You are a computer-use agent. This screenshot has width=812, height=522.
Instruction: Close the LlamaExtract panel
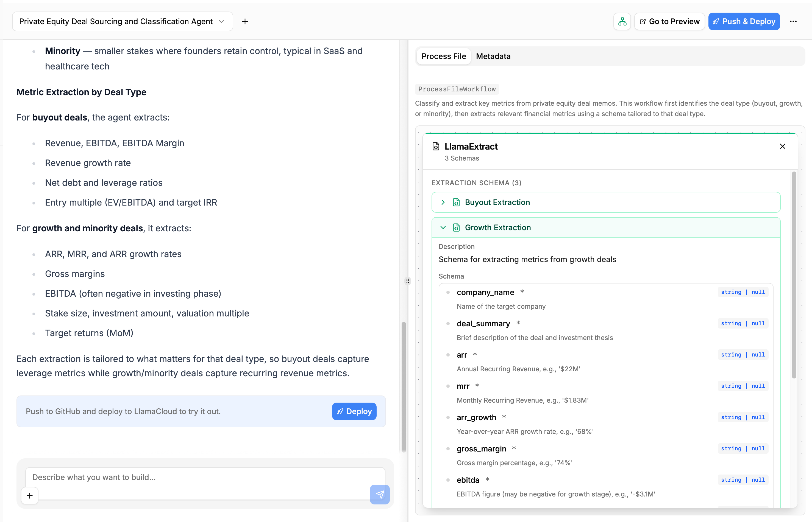(x=782, y=147)
